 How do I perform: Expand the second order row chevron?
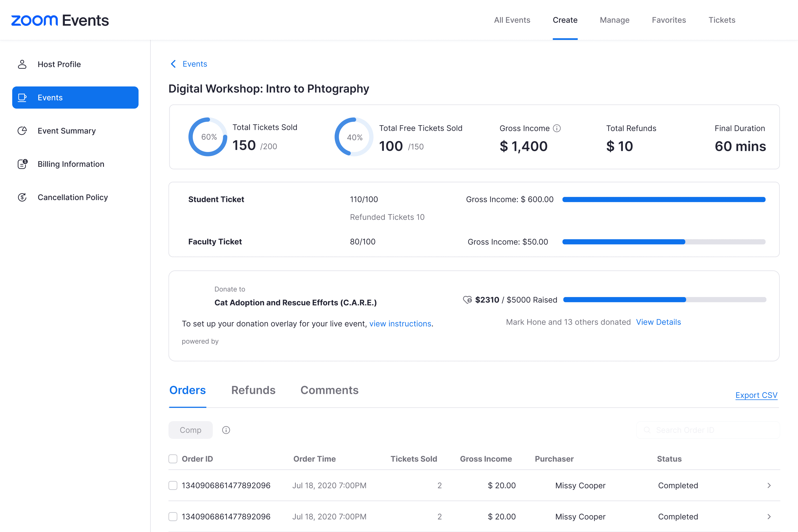pos(769,517)
